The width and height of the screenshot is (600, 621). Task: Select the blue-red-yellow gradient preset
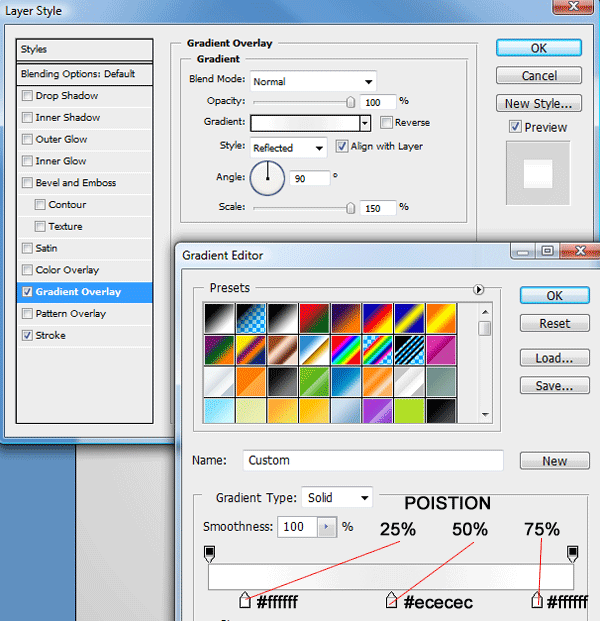click(378, 318)
